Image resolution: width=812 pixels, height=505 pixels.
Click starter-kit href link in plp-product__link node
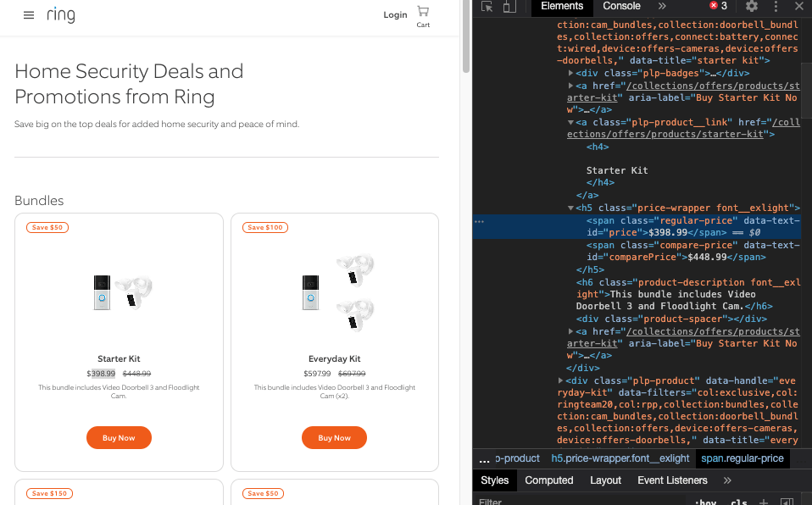tap(683, 129)
